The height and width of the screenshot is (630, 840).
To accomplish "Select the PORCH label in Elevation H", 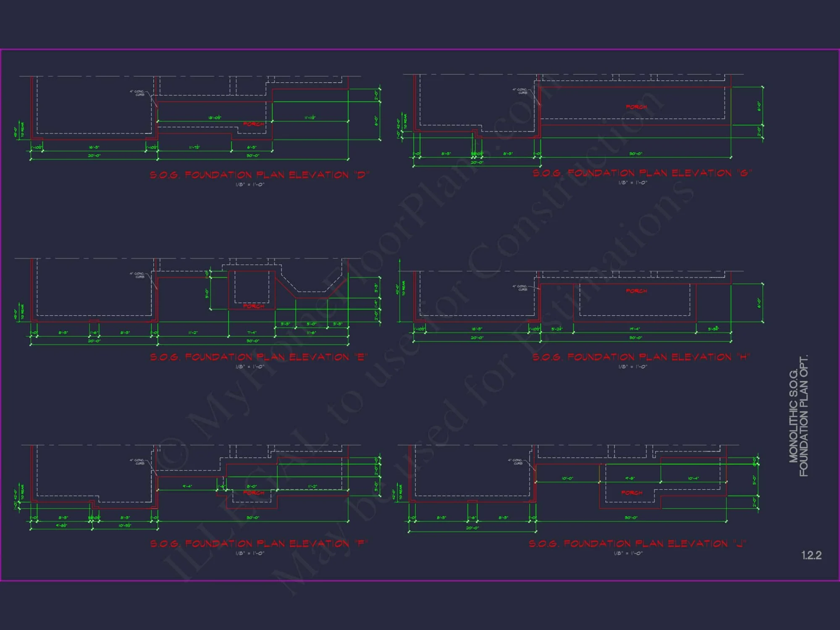I will point(636,291).
